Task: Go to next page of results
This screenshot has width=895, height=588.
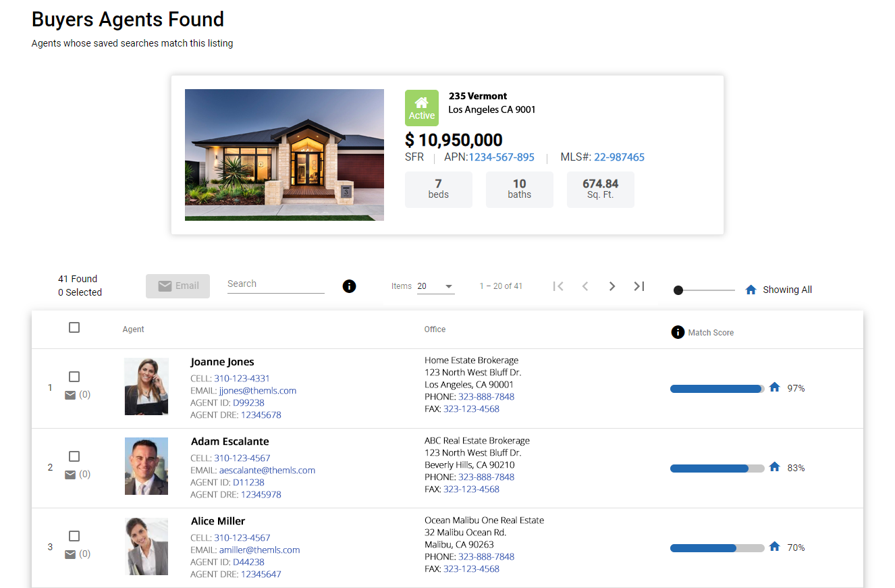Action: pyautogui.click(x=612, y=286)
